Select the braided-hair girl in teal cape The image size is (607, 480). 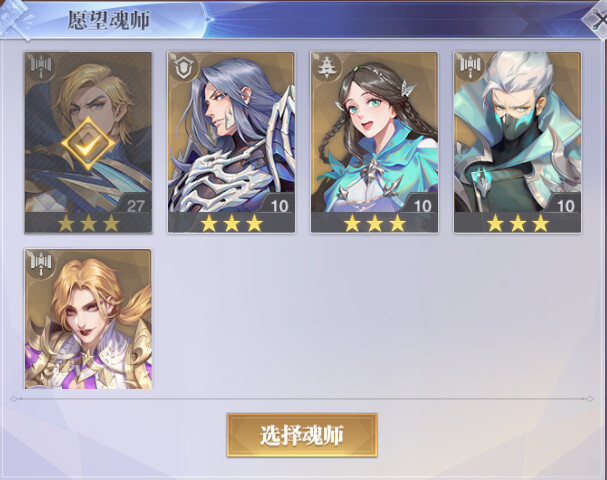(x=374, y=142)
